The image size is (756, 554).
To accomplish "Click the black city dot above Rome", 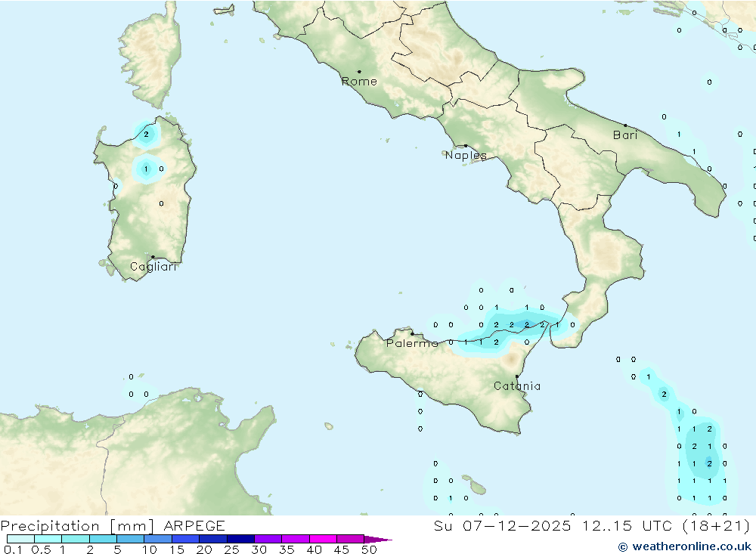I will 359,72.
